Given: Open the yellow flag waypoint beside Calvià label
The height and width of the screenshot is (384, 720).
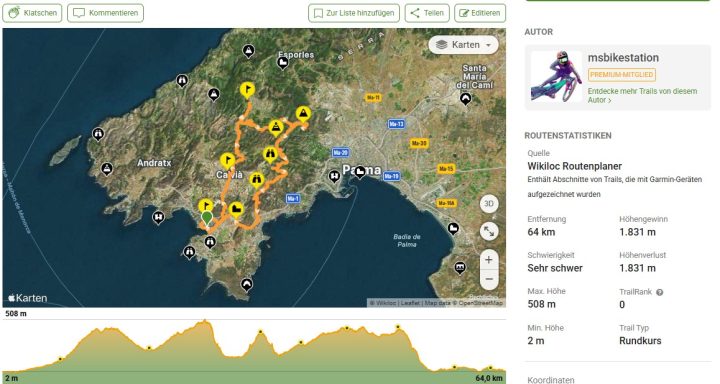Looking at the screenshot, I should (227, 161).
